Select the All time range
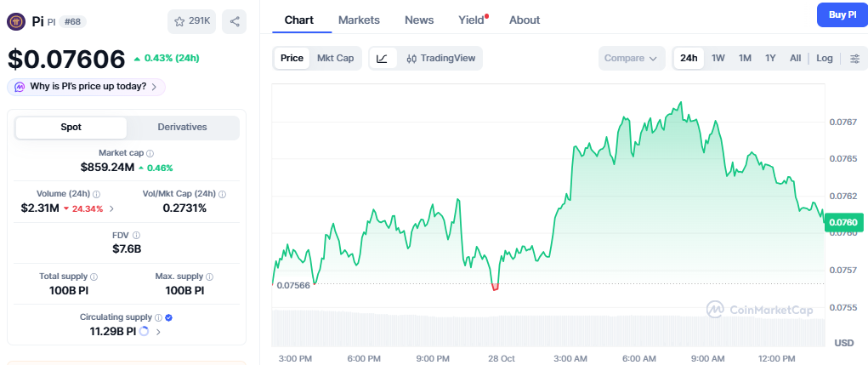Screen dimensions: 868x365 click(796, 58)
